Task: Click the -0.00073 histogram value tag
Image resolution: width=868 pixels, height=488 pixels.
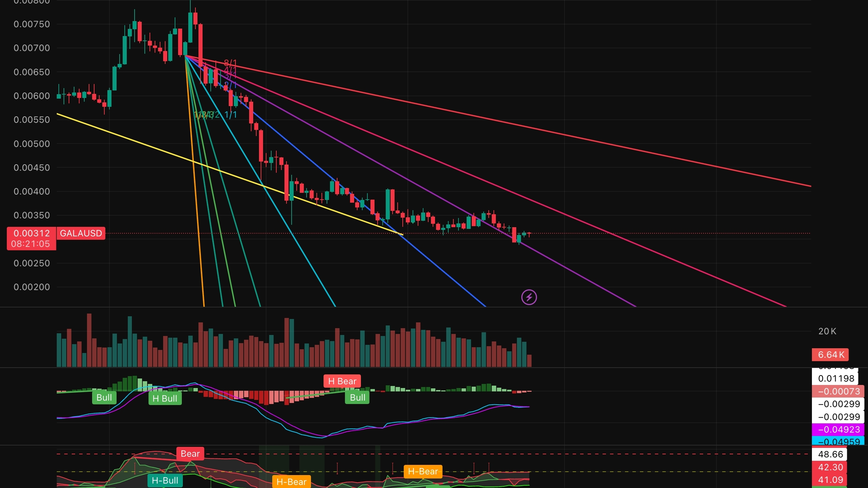Action: point(838,391)
